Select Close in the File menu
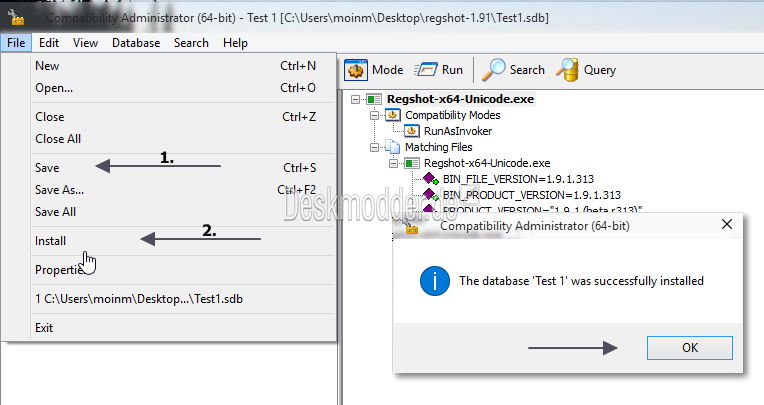The image size is (764, 405). (x=183, y=117)
